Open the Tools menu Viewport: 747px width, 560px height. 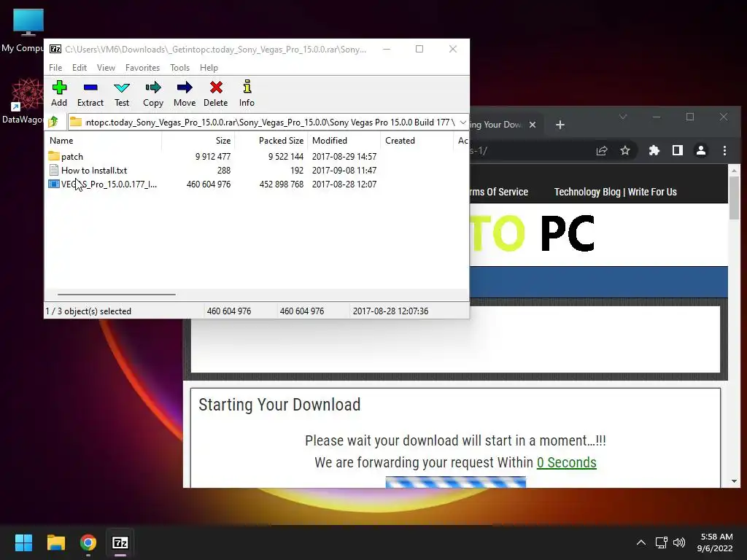179,68
